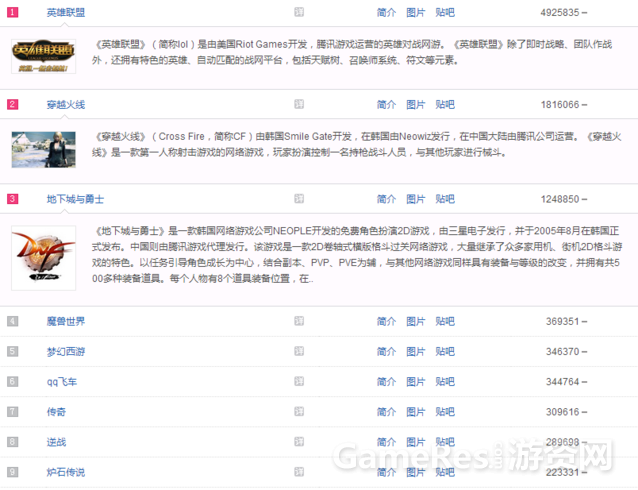Viewport: 638px width, 490px height.
Task: Click the detail icon in 梦幻西游 row
Action: tap(299, 351)
